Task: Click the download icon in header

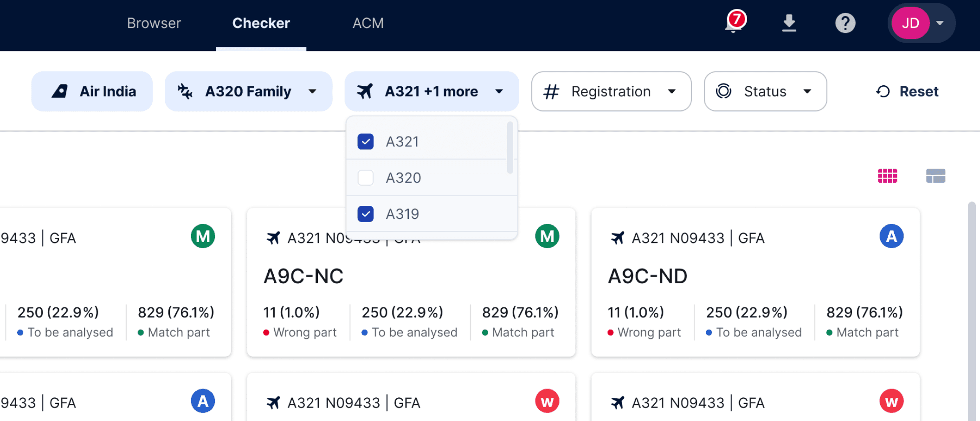Action: tap(789, 23)
